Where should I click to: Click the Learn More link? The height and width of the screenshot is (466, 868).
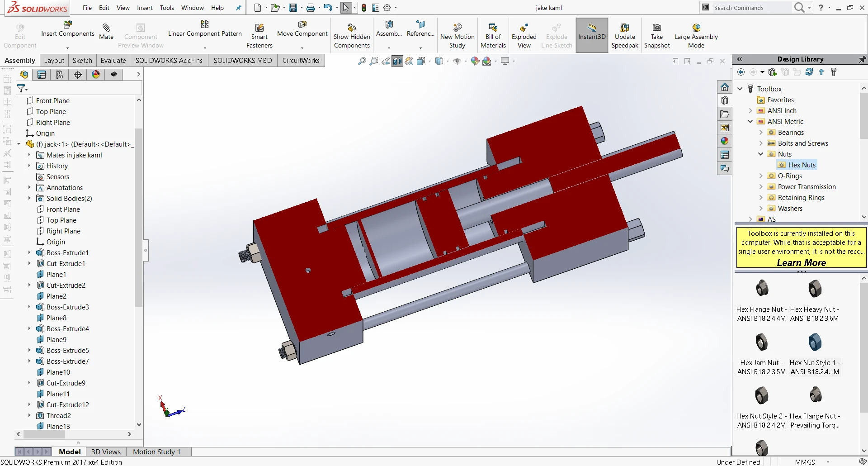801,263
